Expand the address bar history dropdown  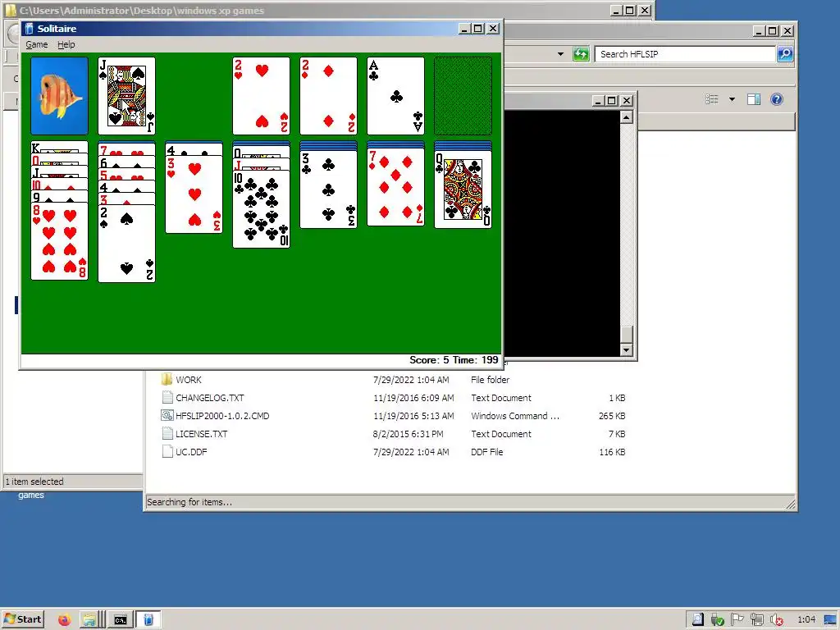(560, 54)
